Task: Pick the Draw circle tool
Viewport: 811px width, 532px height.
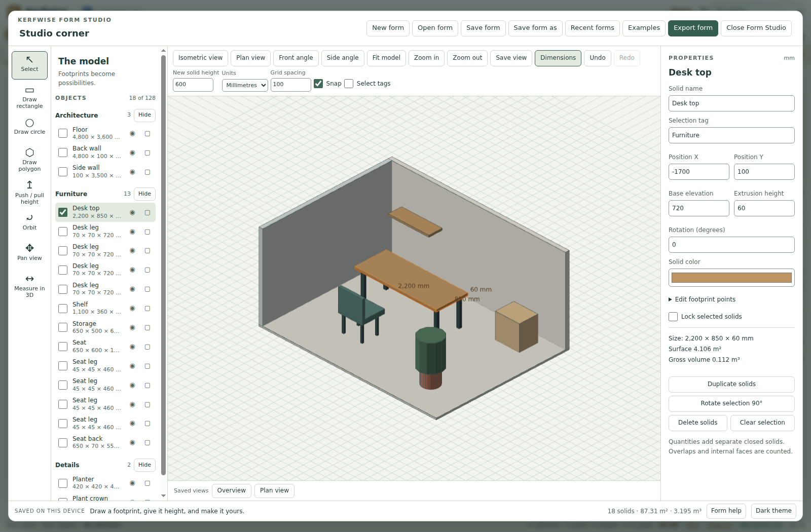Action: tap(29, 127)
